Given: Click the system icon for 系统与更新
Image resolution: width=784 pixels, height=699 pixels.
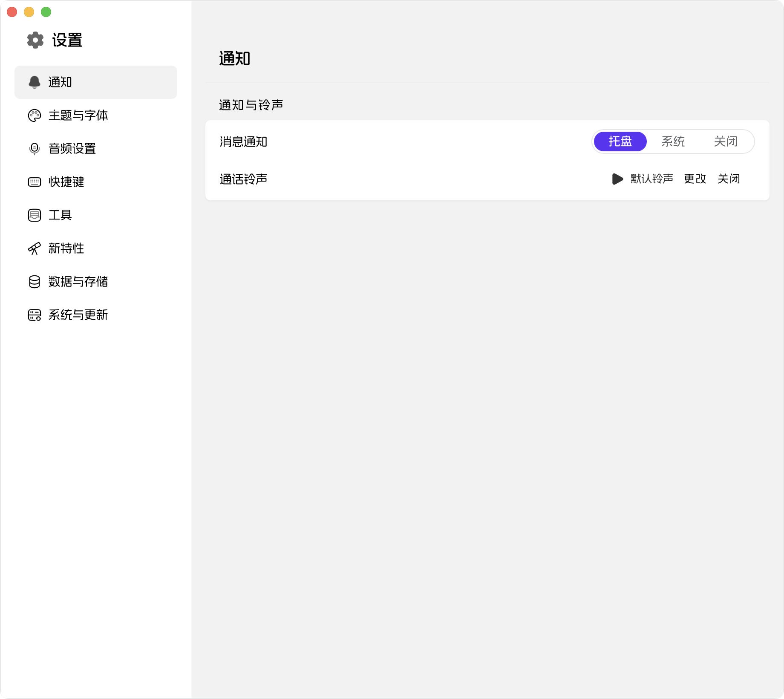Looking at the screenshot, I should (35, 315).
